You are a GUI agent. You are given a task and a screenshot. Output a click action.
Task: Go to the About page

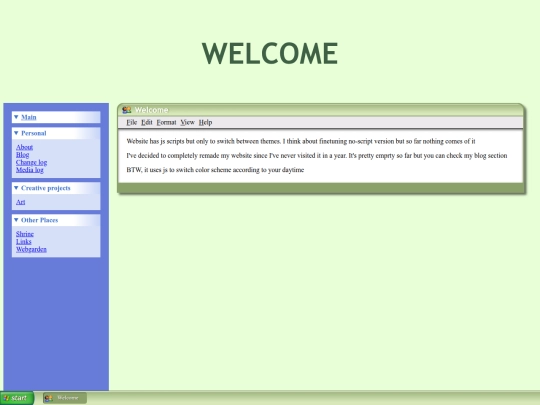24,147
